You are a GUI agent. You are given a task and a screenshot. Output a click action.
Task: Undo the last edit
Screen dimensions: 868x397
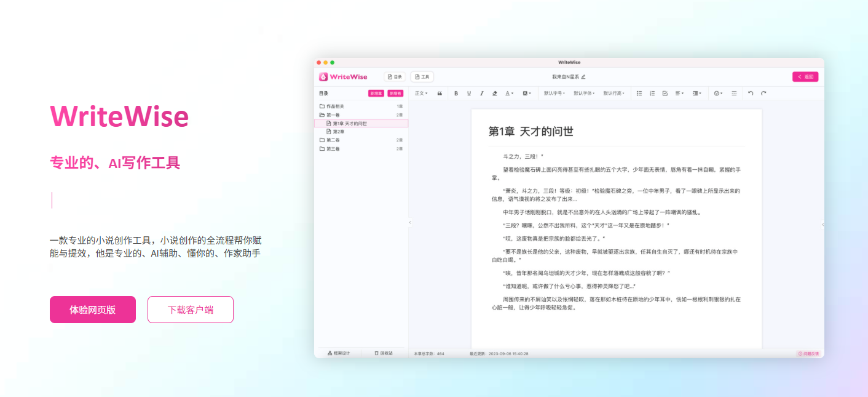pos(751,94)
